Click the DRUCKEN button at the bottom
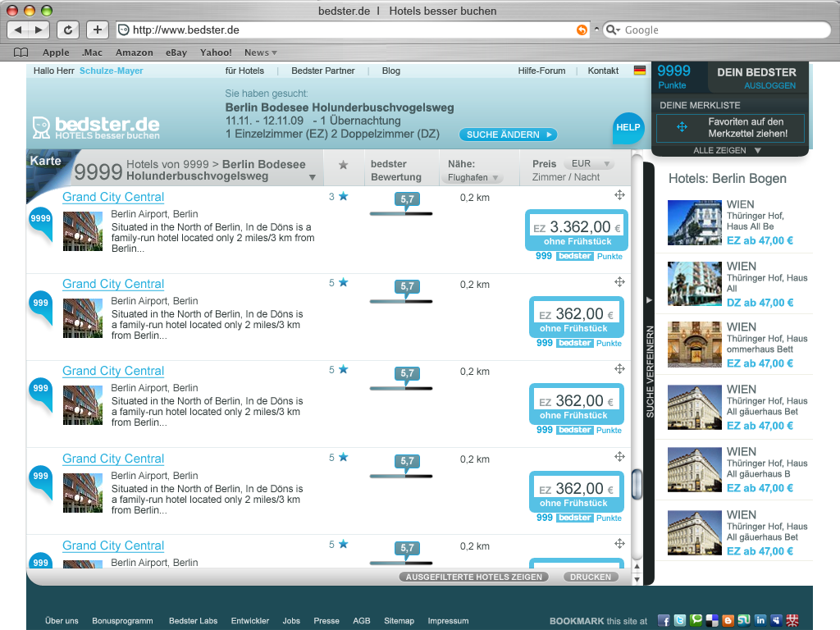The image size is (840, 630). coord(591,577)
